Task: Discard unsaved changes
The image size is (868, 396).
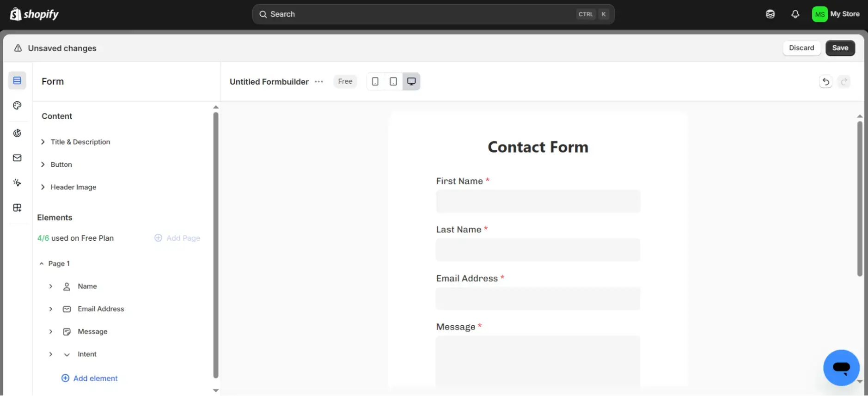Action: 801,48
